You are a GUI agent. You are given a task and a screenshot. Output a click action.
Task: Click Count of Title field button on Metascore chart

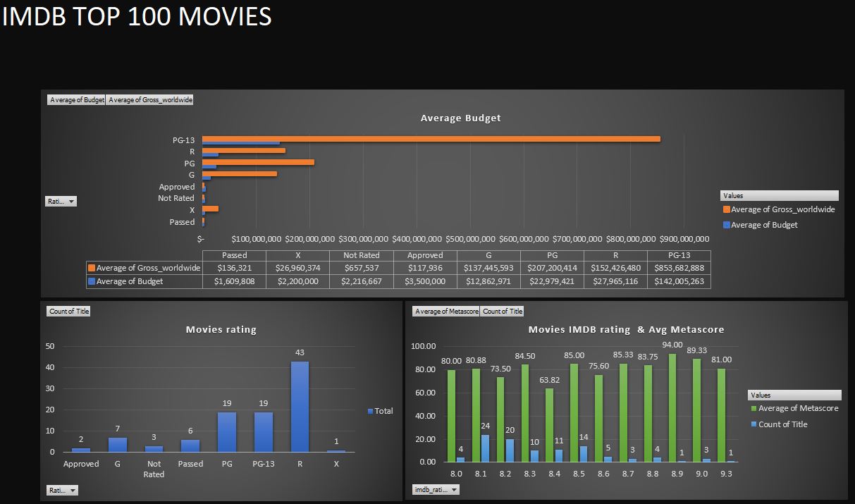pos(502,311)
